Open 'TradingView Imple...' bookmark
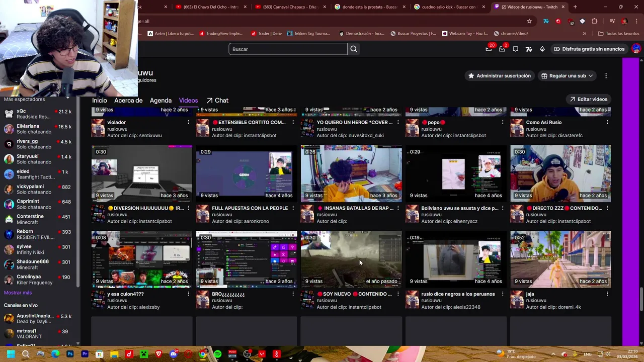The height and width of the screenshot is (362, 644). 221,34
